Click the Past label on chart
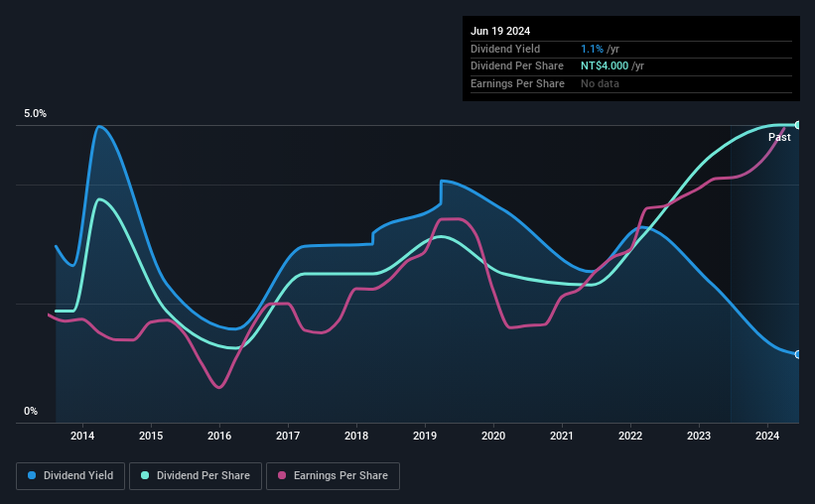The image size is (815, 504). pos(779,137)
